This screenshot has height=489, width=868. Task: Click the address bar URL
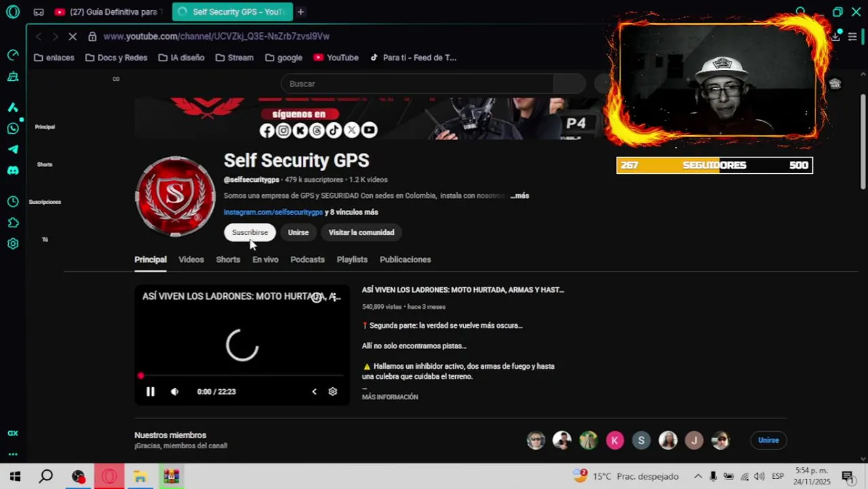217,36
